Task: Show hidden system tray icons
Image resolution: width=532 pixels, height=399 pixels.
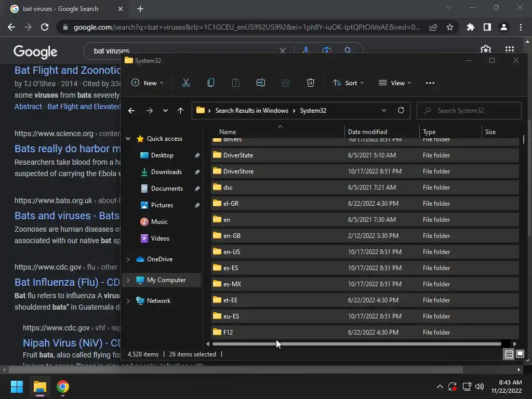Action: point(440,387)
